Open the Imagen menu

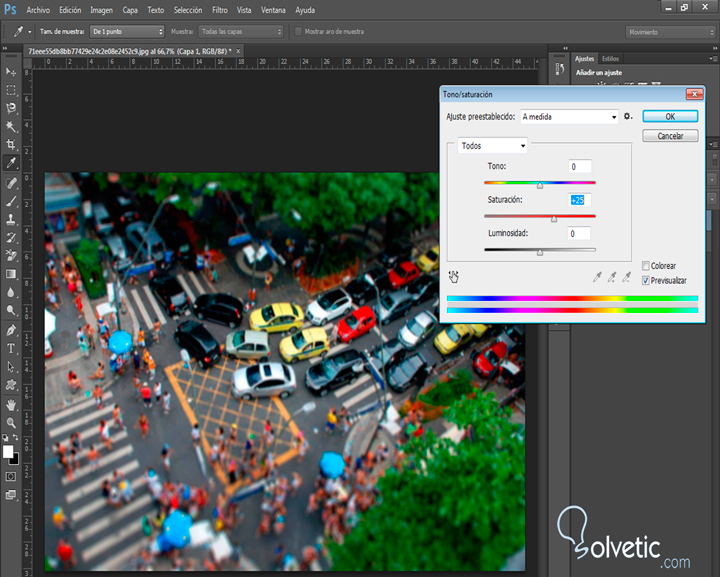[101, 10]
